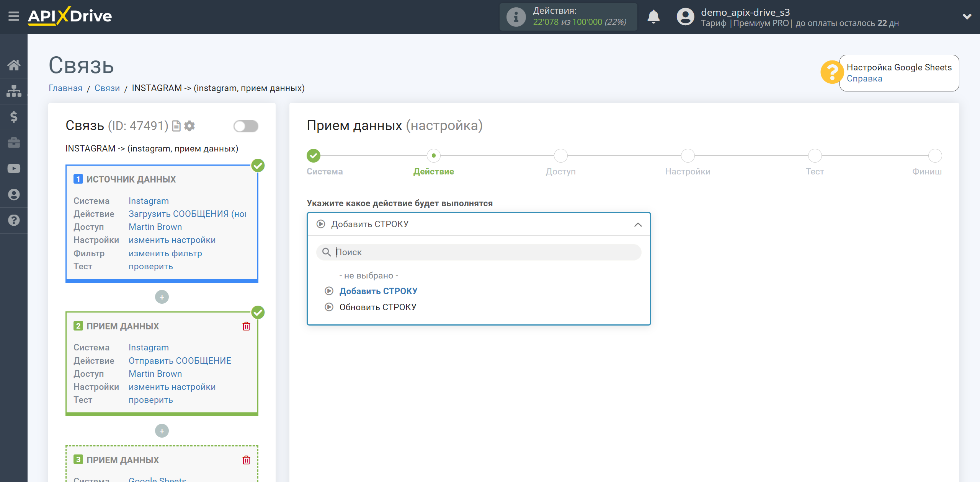980x482 pixels.
Task: Go to the Тест step
Action: tap(815, 156)
